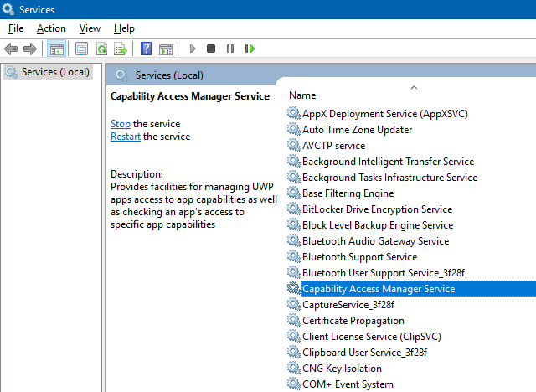Click the Export List toolbar icon
Image resolution: width=536 pixels, height=392 pixels.
(121, 49)
